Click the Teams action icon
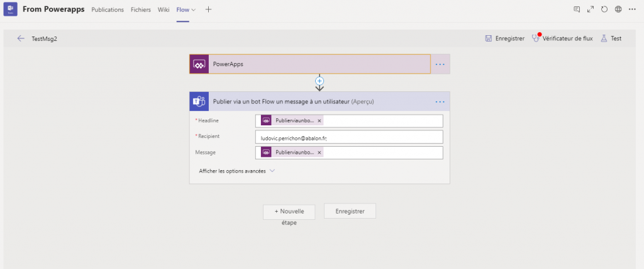644x269 pixels. (x=199, y=101)
